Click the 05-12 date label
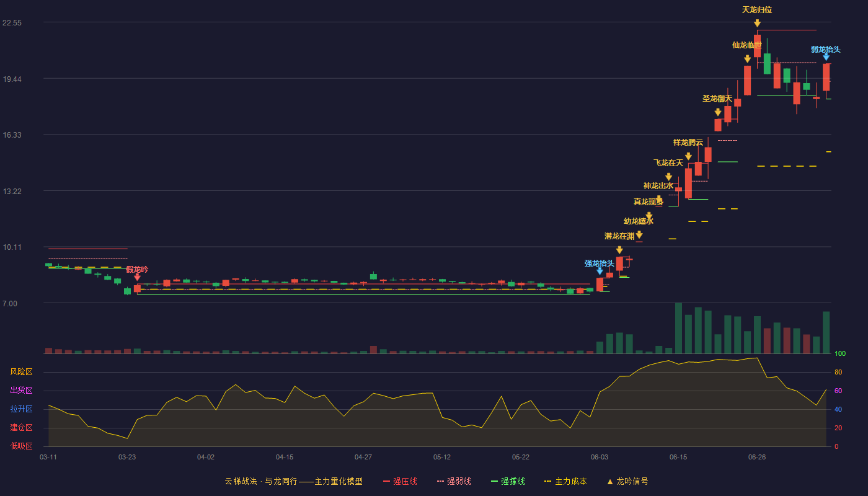This screenshot has height=496, width=868. point(442,457)
